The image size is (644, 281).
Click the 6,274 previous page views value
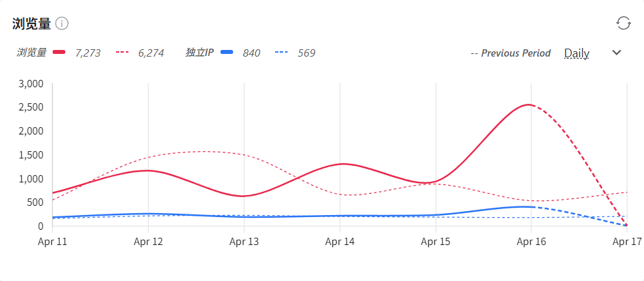(x=151, y=53)
